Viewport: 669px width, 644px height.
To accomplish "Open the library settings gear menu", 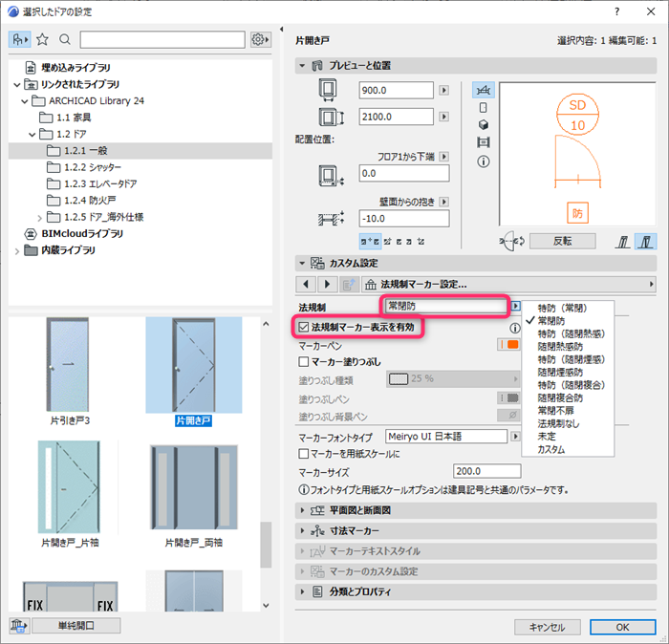I will coord(260,40).
